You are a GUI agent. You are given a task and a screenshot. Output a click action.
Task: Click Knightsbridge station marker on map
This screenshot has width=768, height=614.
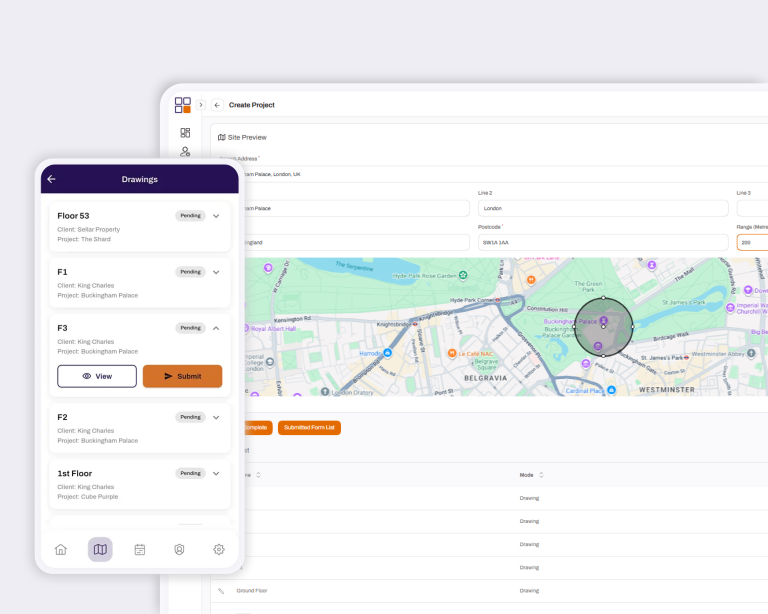point(415,324)
